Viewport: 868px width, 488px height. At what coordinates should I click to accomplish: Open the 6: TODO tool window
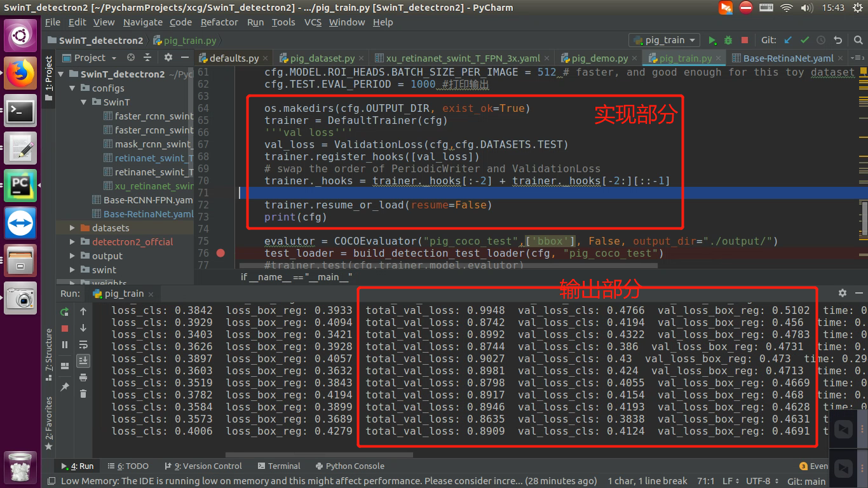pos(128,466)
